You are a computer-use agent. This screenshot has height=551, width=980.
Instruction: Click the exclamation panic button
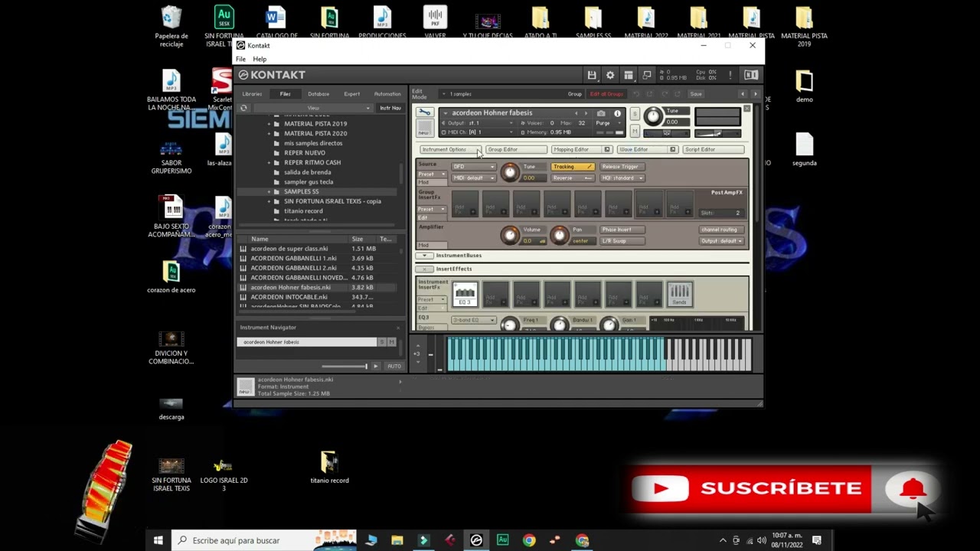tap(730, 75)
